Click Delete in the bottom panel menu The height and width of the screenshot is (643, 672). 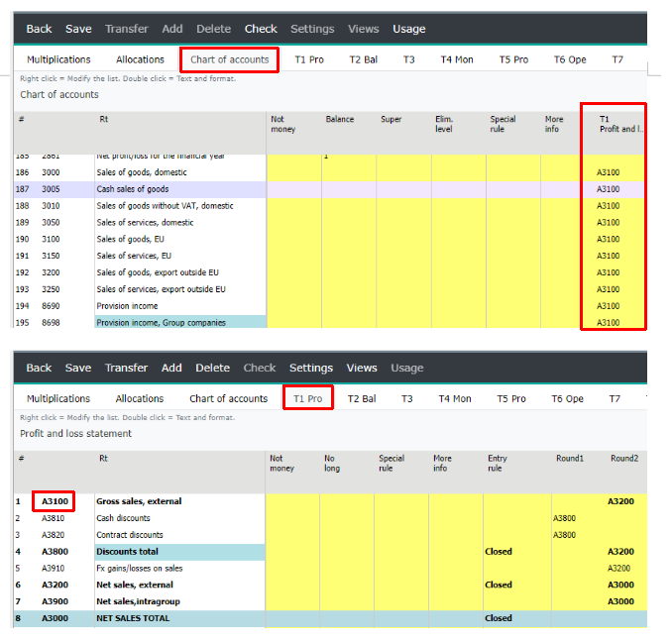(212, 368)
